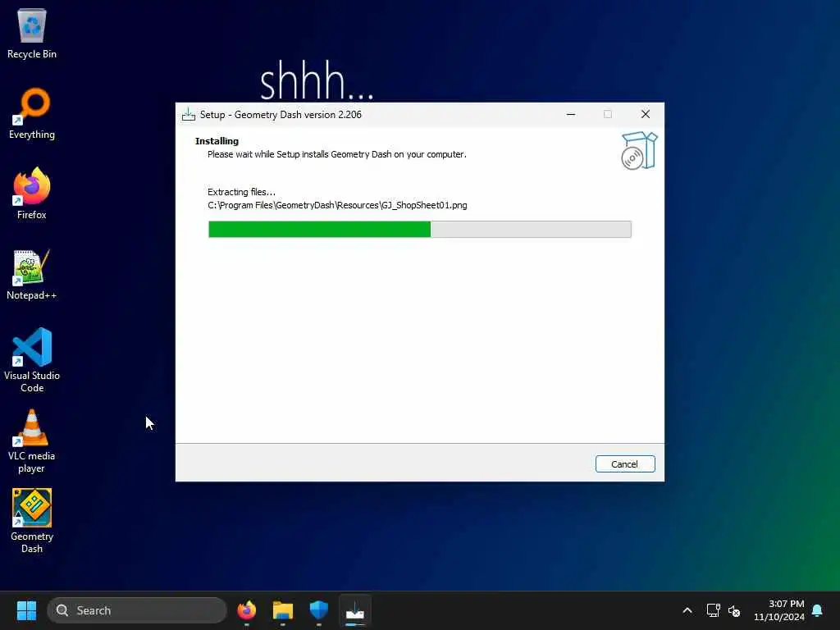Select the Visual Studio Code desktop shortcut
Viewport: 840px width, 630px height.
point(32,360)
